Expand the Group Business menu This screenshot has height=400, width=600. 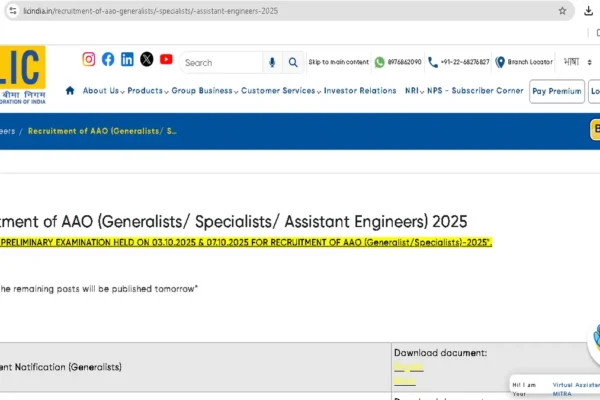(x=205, y=91)
